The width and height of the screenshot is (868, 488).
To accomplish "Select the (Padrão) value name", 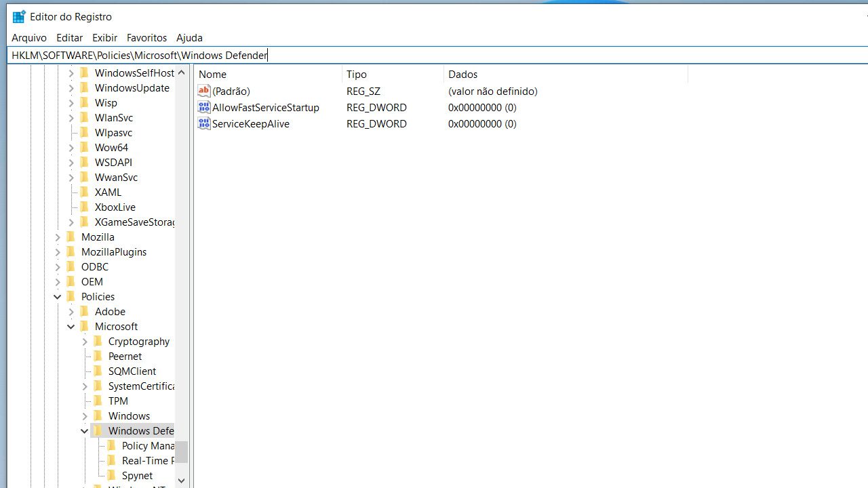I will pyautogui.click(x=231, y=91).
